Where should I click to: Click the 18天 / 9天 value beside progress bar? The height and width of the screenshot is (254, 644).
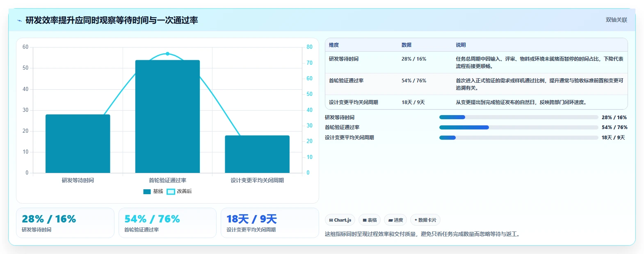(x=613, y=138)
